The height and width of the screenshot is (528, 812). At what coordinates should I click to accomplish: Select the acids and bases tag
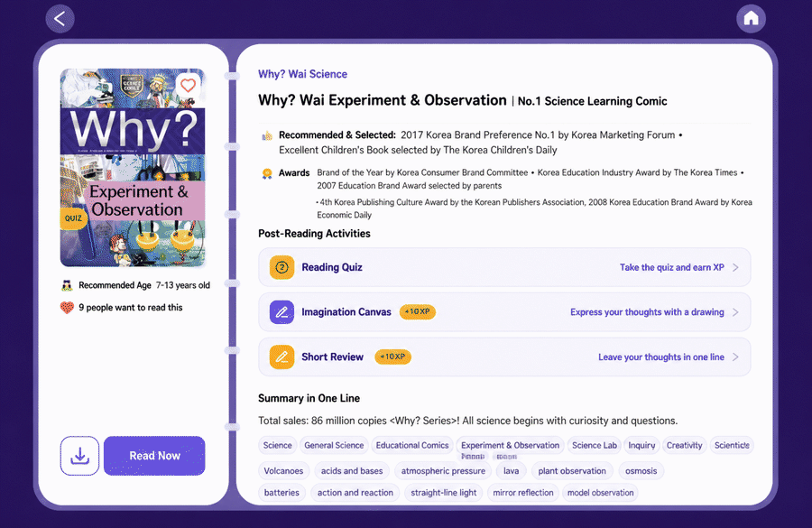[x=352, y=471]
